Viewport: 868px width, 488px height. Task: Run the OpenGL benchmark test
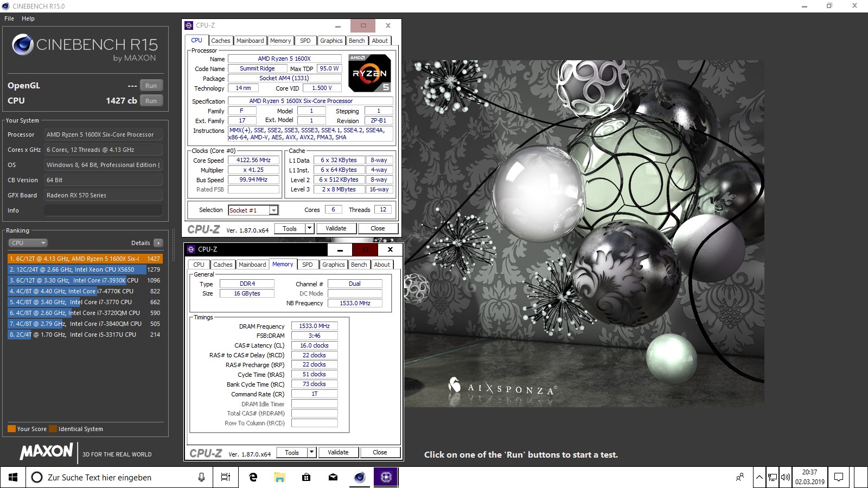pyautogui.click(x=151, y=86)
